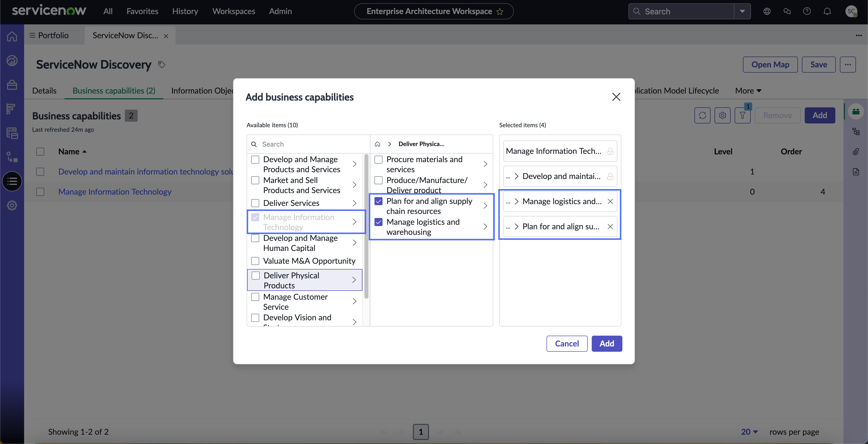The width and height of the screenshot is (868, 444).
Task: Select all rows checkbox in table header
Action: tap(40, 152)
